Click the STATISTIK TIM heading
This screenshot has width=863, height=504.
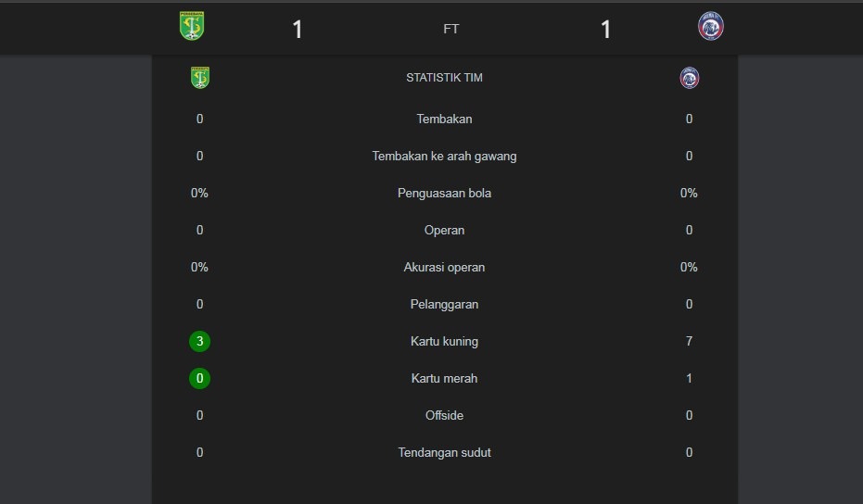444,78
